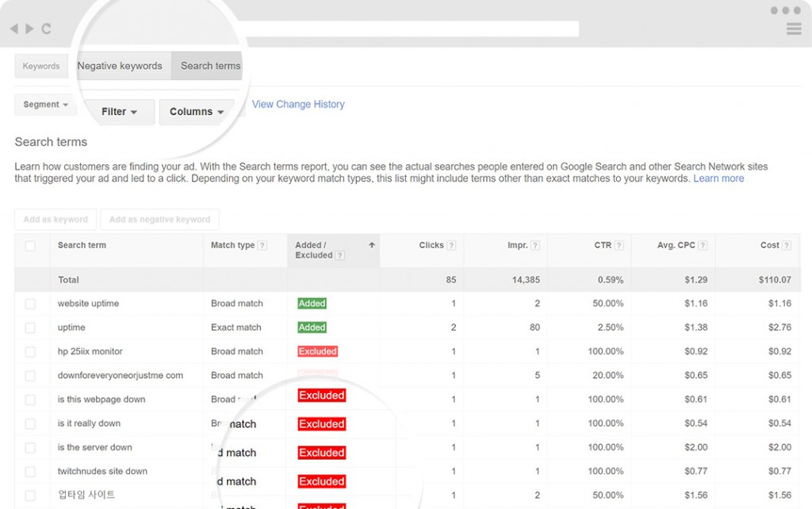The height and width of the screenshot is (509, 812).
Task: Tick the checkbox for website uptime row
Action: [30, 304]
